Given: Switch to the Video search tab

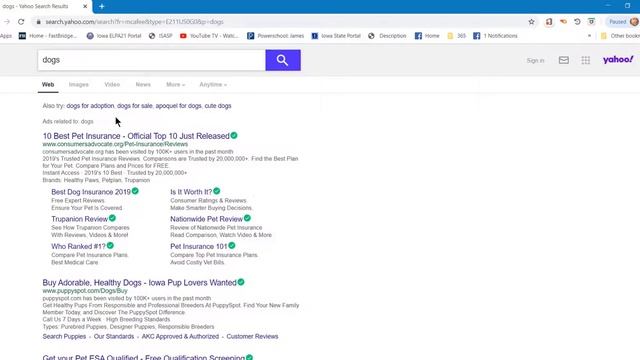Looking at the screenshot, I should coord(112,84).
